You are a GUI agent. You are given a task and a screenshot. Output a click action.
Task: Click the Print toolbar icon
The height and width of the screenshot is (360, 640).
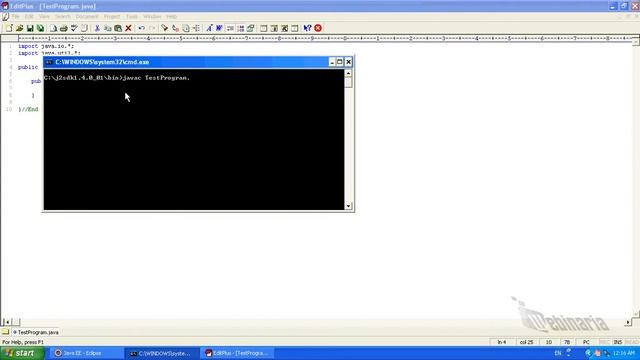[63, 28]
